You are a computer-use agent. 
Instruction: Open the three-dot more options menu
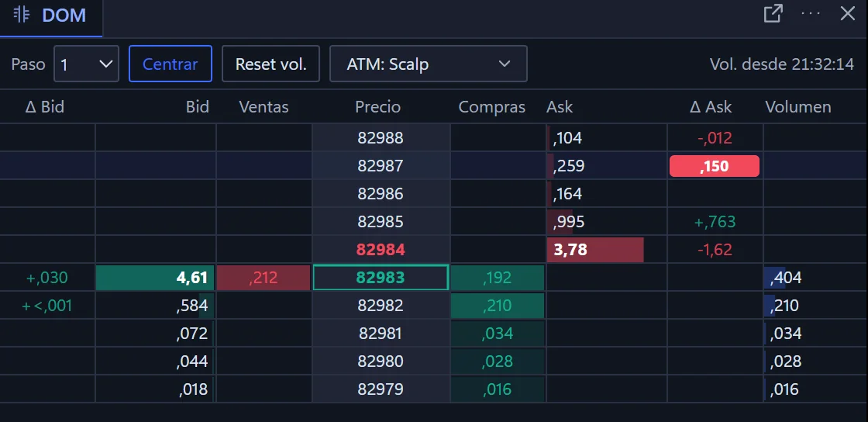click(811, 13)
